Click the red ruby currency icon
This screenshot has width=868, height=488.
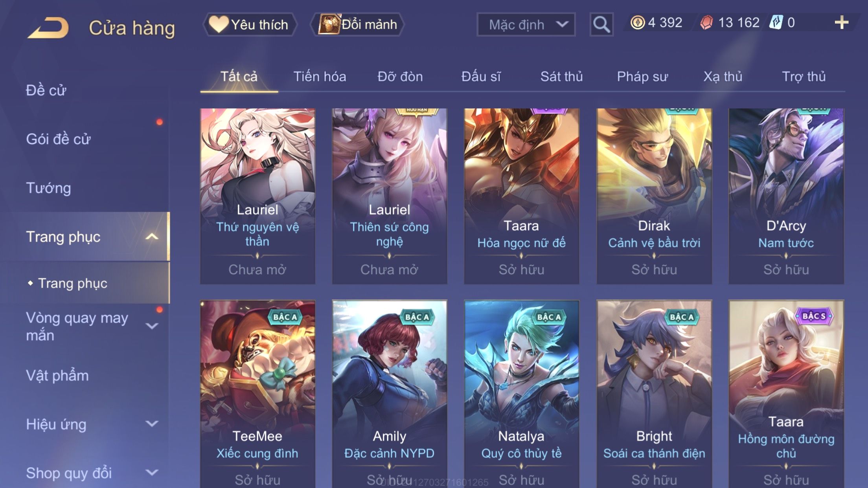tap(706, 22)
